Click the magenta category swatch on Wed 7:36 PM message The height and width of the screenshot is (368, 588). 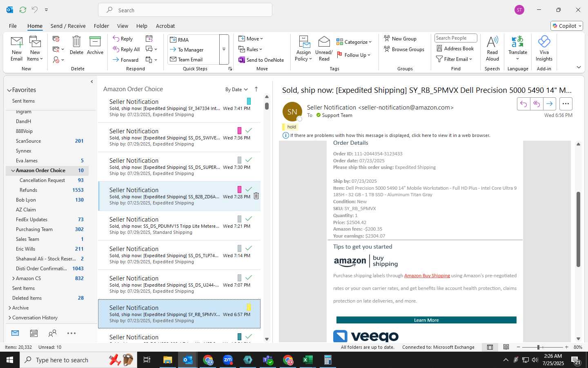[239, 130]
